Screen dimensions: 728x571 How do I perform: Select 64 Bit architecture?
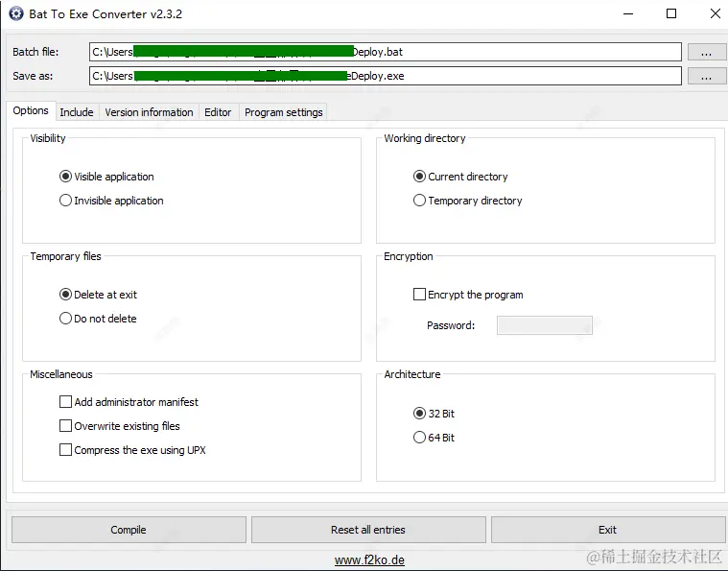[434, 438]
